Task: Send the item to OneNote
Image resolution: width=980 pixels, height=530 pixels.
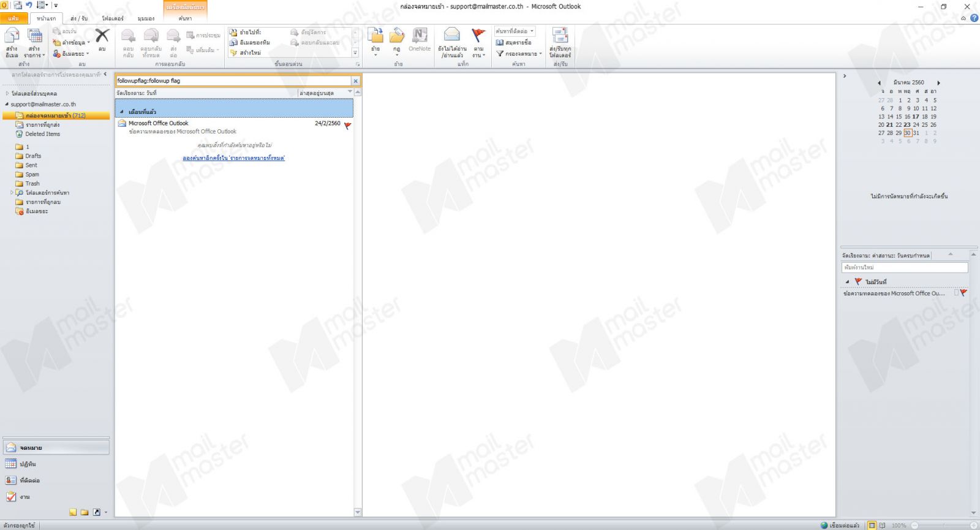Action: (x=420, y=40)
